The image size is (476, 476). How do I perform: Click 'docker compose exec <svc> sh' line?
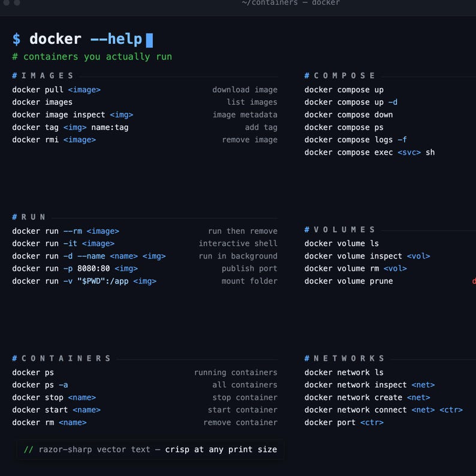[x=369, y=152]
